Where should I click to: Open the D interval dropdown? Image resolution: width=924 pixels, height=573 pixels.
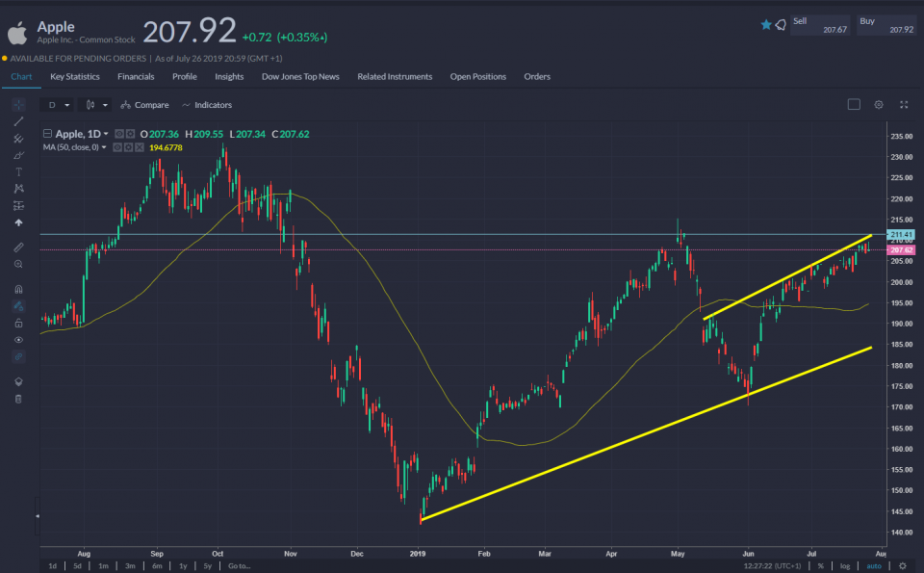(58, 105)
